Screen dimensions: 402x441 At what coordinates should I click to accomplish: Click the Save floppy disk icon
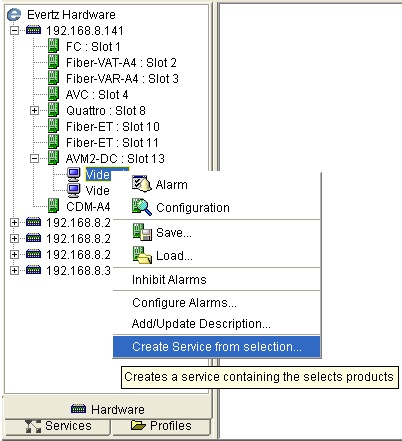click(142, 232)
